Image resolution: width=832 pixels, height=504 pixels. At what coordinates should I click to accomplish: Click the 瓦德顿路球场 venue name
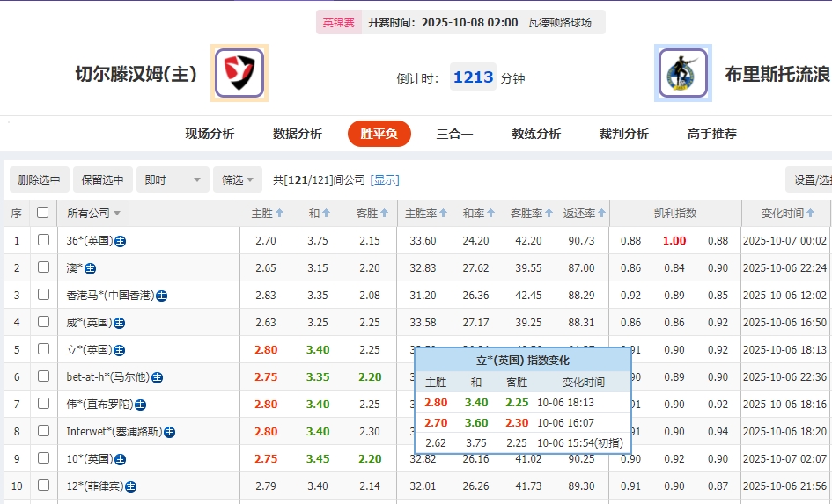(x=560, y=22)
